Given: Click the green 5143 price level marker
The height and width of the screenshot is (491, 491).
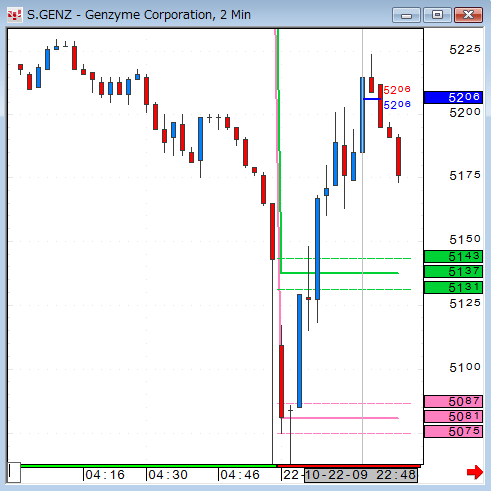Looking at the screenshot, I should click(x=453, y=257).
